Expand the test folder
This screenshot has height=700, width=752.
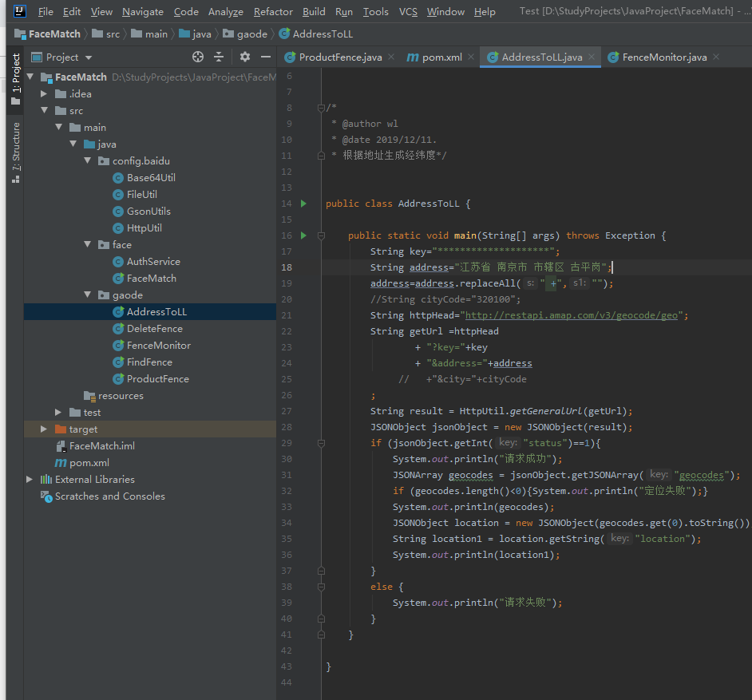click(x=58, y=413)
